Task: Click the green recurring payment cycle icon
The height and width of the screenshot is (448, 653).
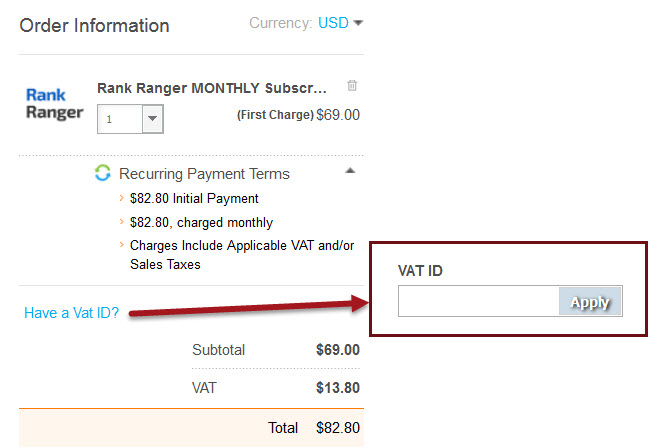Action: pos(102,173)
